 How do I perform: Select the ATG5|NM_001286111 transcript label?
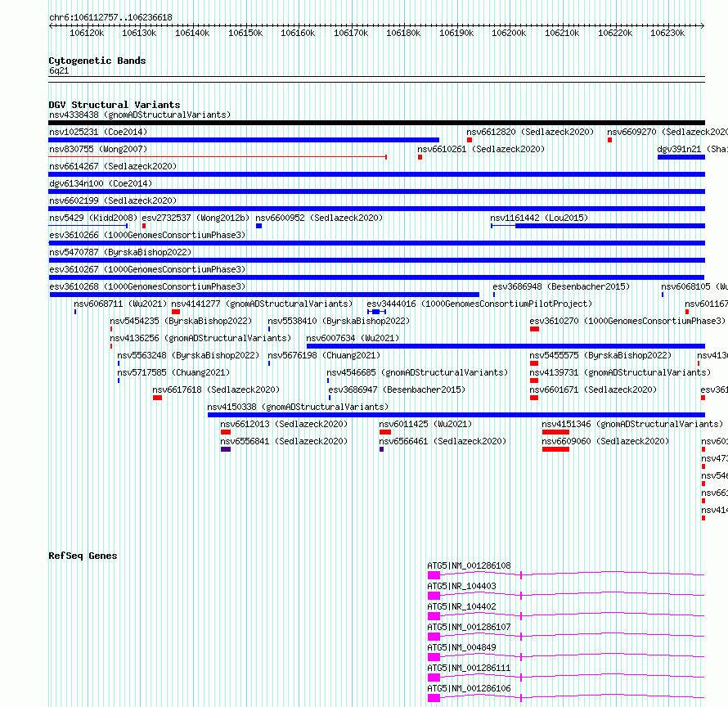469,668
